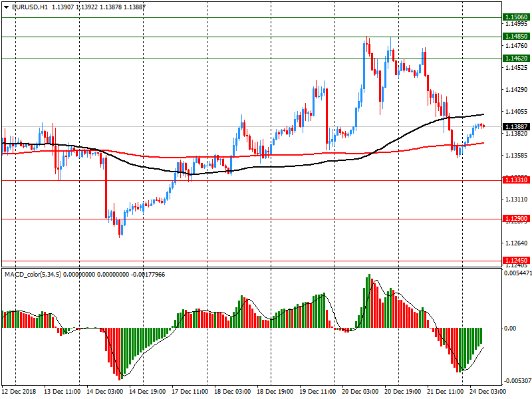The height and width of the screenshot is (399, 532).
Task: Select the 1.14850 green price level tag
Action: [516, 36]
